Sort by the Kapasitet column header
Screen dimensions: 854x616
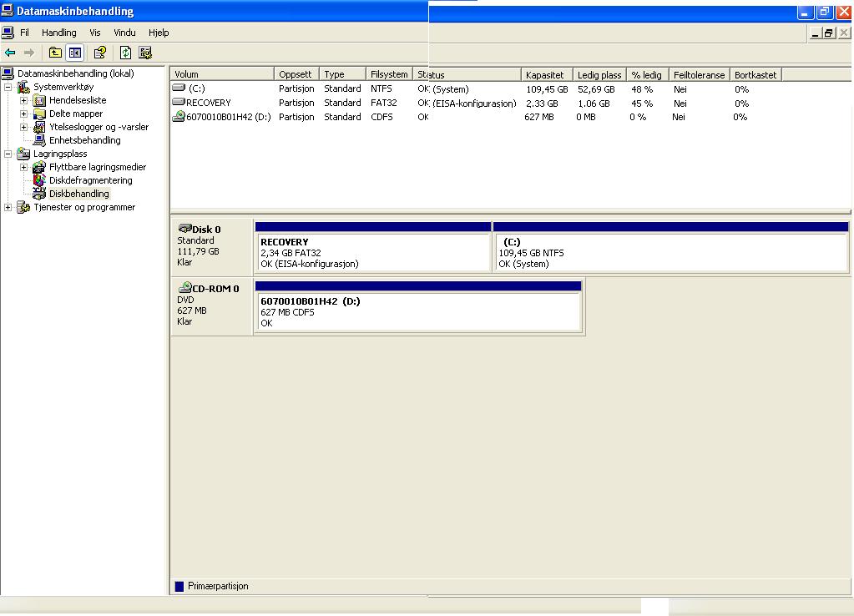[546, 74]
